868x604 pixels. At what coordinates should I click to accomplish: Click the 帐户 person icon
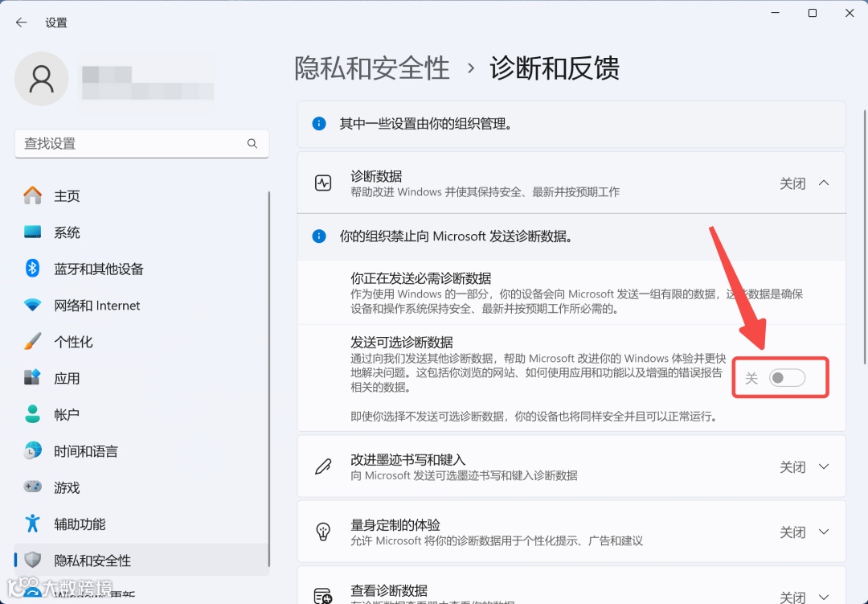(x=33, y=414)
